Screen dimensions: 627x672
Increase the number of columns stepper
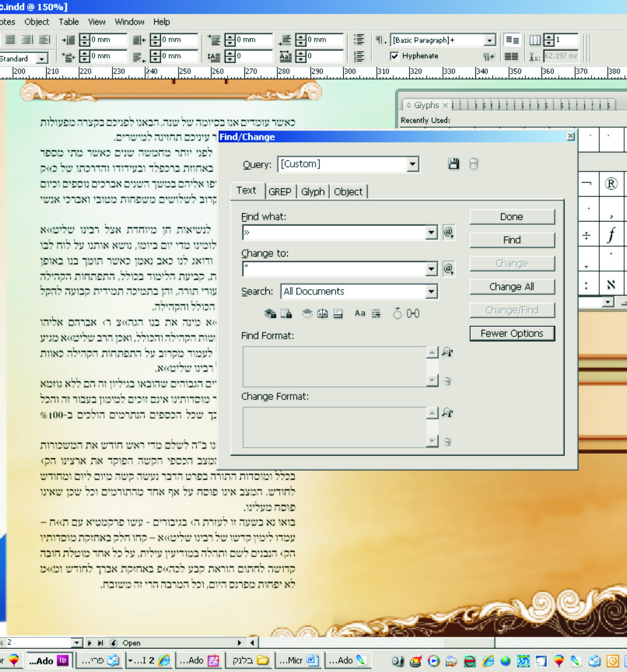pyautogui.click(x=549, y=37)
